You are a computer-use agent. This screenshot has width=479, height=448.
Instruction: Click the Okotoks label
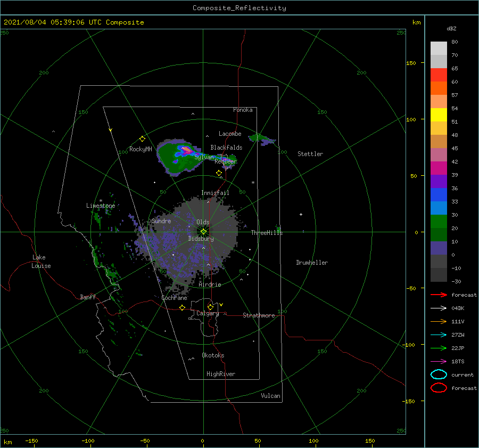coord(213,355)
